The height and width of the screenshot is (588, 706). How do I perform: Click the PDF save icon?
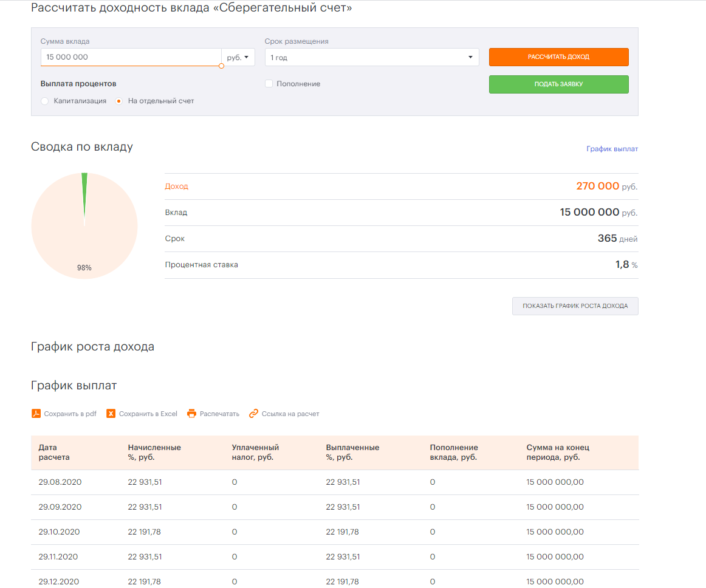point(36,413)
